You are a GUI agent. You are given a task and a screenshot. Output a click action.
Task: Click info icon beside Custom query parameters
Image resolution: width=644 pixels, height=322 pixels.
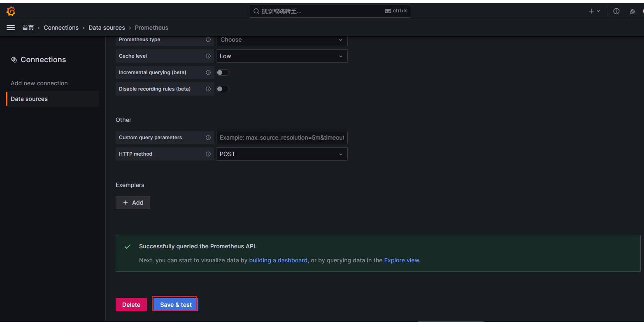click(208, 138)
